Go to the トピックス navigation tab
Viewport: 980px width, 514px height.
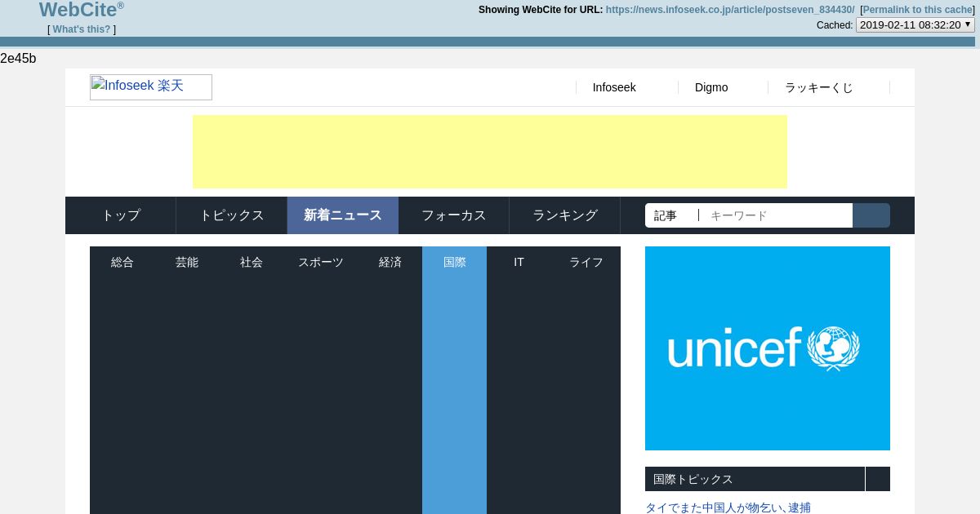(x=232, y=215)
